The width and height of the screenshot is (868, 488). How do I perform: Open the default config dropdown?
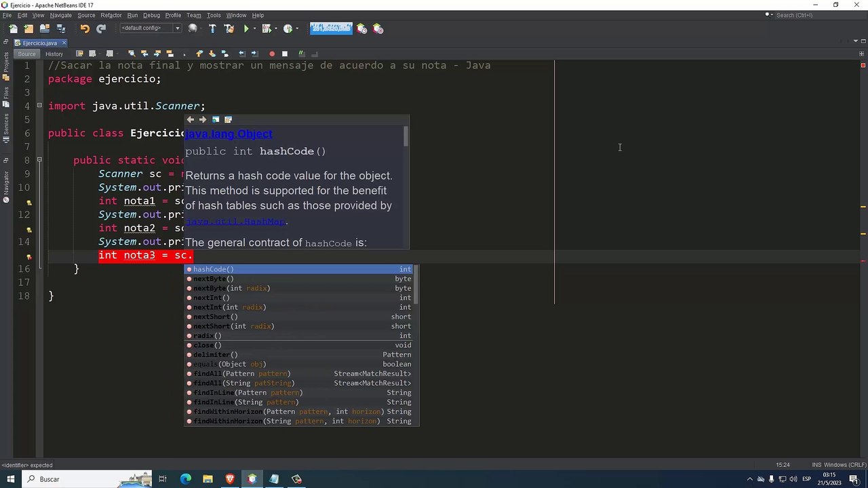point(150,28)
